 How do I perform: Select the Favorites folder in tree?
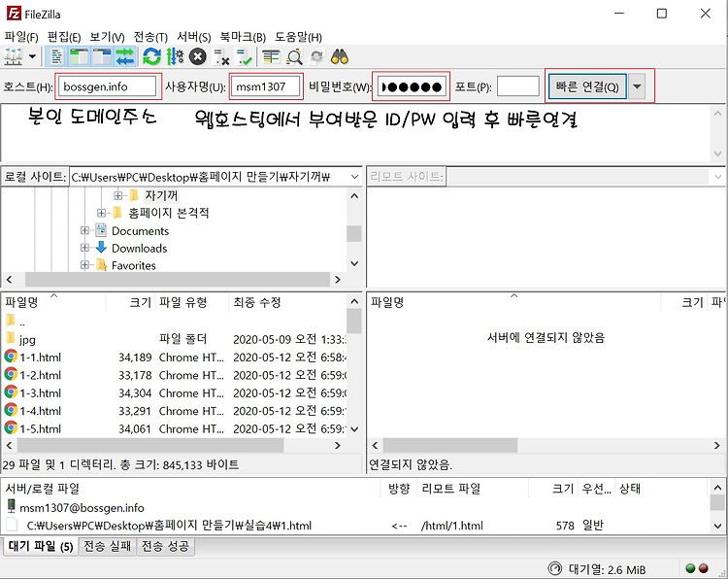pyautogui.click(x=134, y=265)
